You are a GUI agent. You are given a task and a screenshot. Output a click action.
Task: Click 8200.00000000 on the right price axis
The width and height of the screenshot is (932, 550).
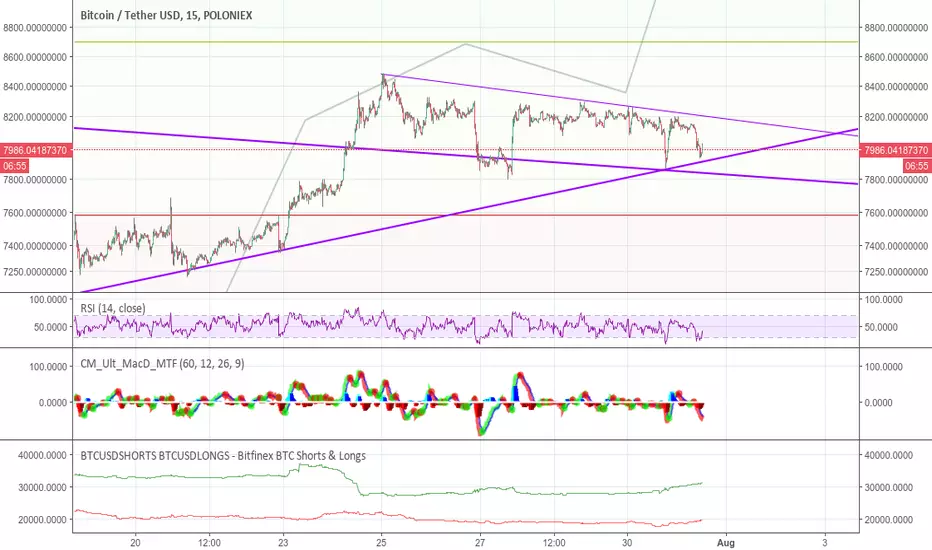tap(896, 117)
